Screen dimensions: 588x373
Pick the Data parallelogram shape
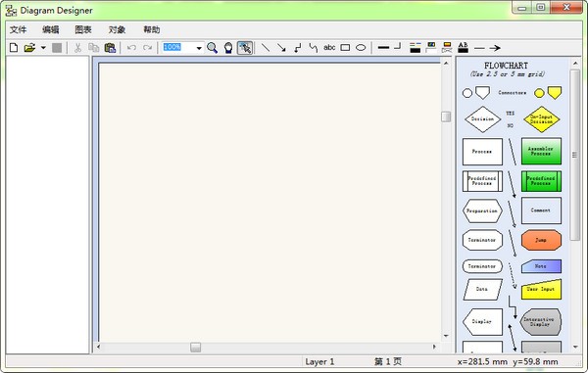(x=482, y=289)
